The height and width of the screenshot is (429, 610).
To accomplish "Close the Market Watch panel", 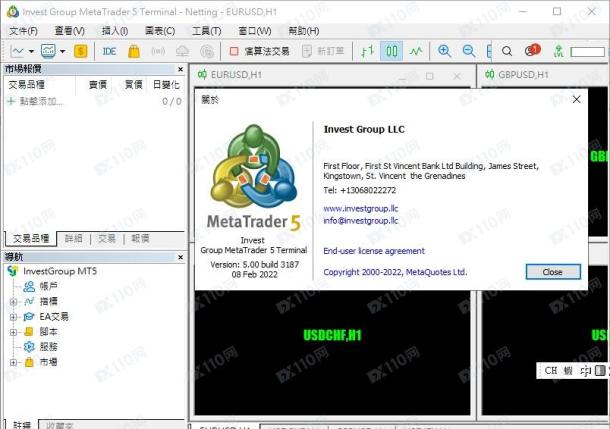I will pyautogui.click(x=180, y=69).
